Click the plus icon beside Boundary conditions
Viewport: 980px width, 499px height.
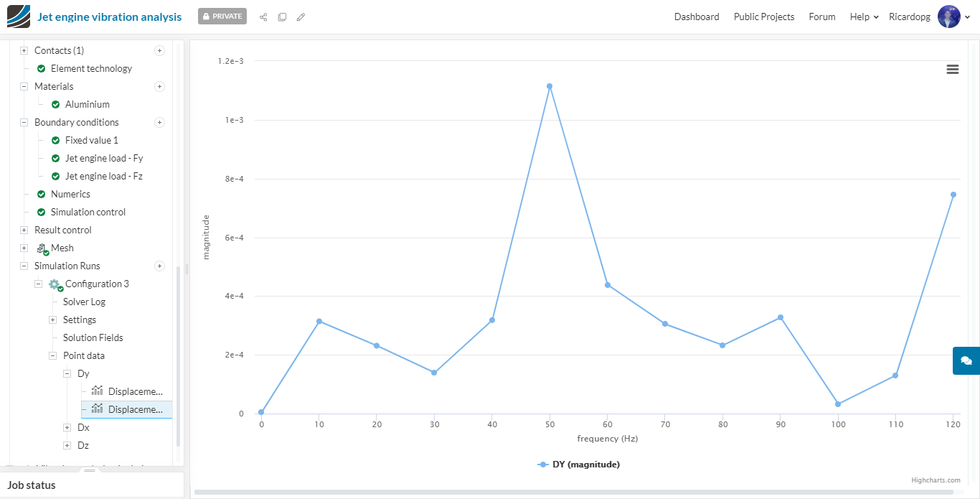click(x=160, y=122)
